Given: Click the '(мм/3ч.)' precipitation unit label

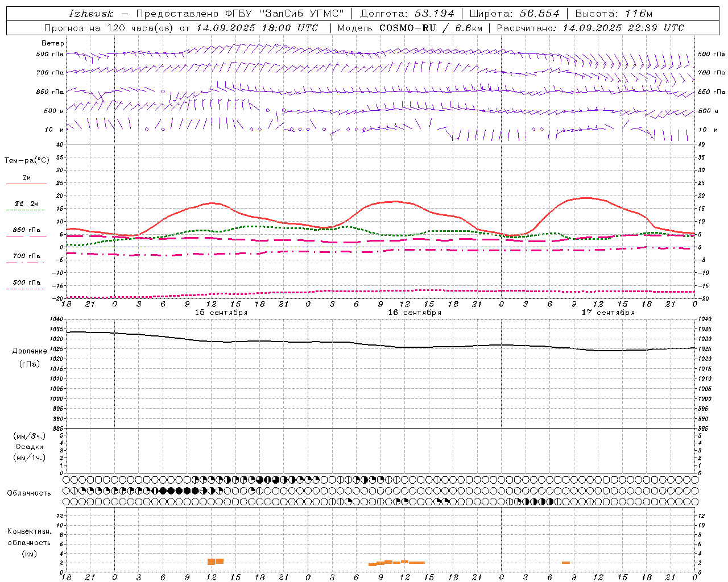Looking at the screenshot, I should 29,436.
